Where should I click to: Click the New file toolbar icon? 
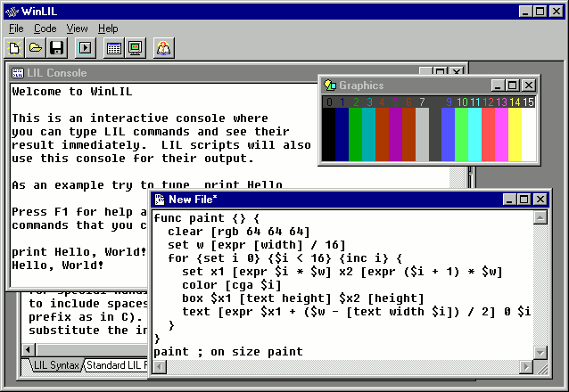[x=14, y=48]
